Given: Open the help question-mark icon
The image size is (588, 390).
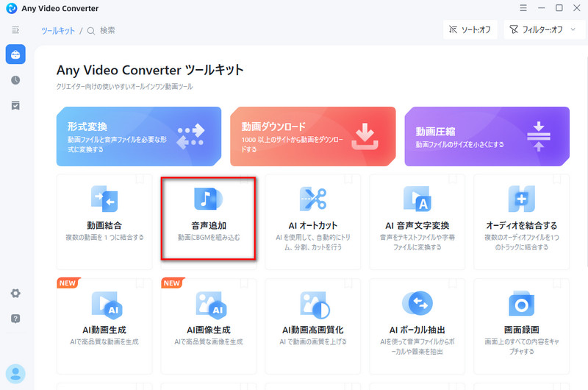Looking at the screenshot, I should click(x=15, y=319).
